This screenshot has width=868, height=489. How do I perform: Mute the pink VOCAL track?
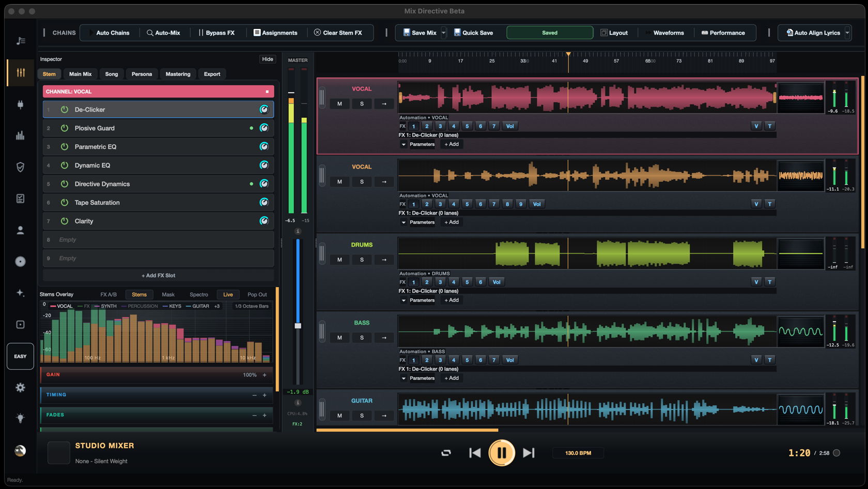(x=339, y=104)
